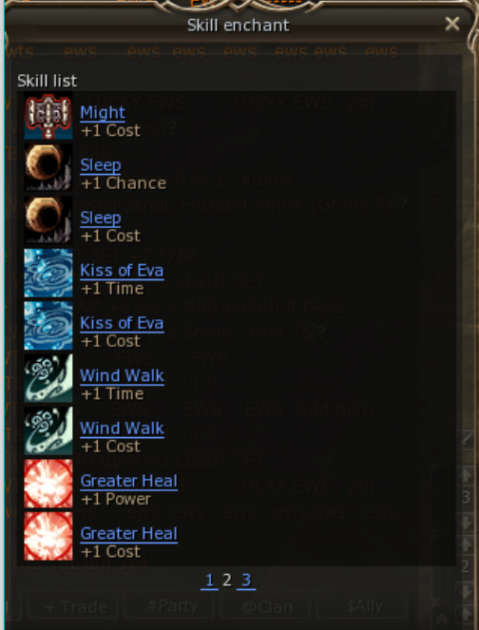
Task: Pick the Wind Walk +1 Cost icon
Action: pos(48,431)
